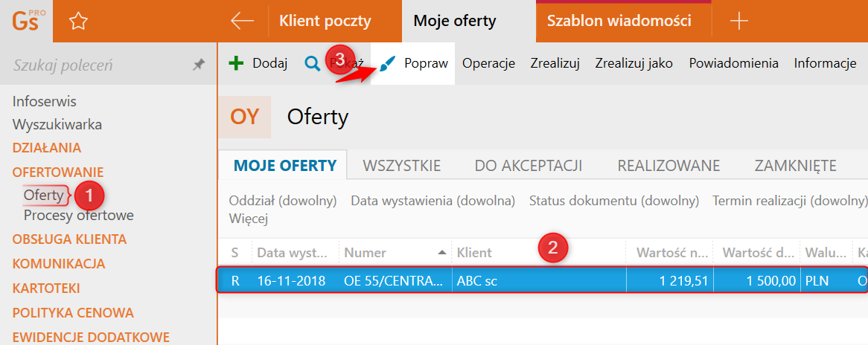This screenshot has height=345, width=868.
Task: Click the magnifier Pokaż icon
Action: tap(312, 63)
